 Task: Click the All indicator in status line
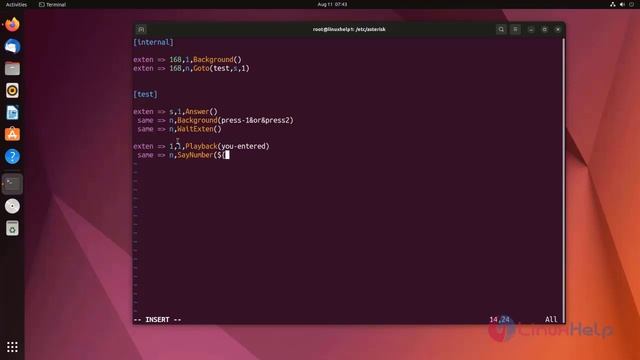pos(551,320)
